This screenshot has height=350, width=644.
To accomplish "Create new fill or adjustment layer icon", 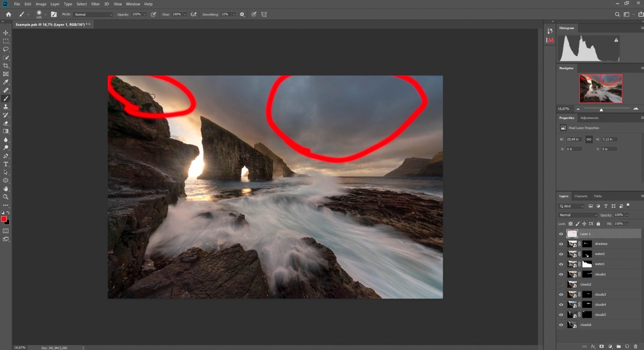I will pos(610,346).
